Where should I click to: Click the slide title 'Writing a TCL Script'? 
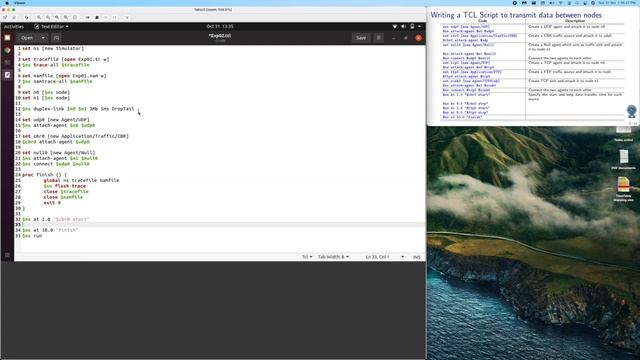pos(516,15)
